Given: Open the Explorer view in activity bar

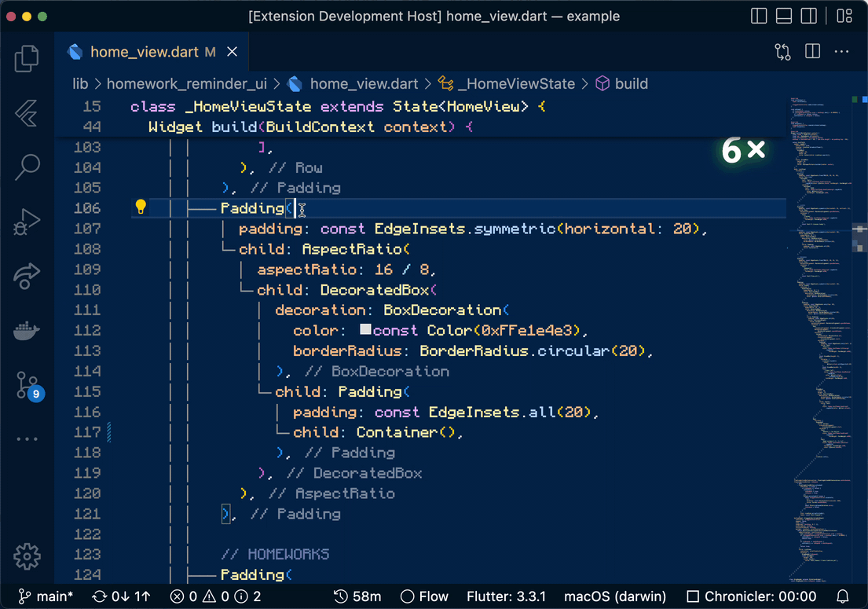Looking at the screenshot, I should coord(27,58).
